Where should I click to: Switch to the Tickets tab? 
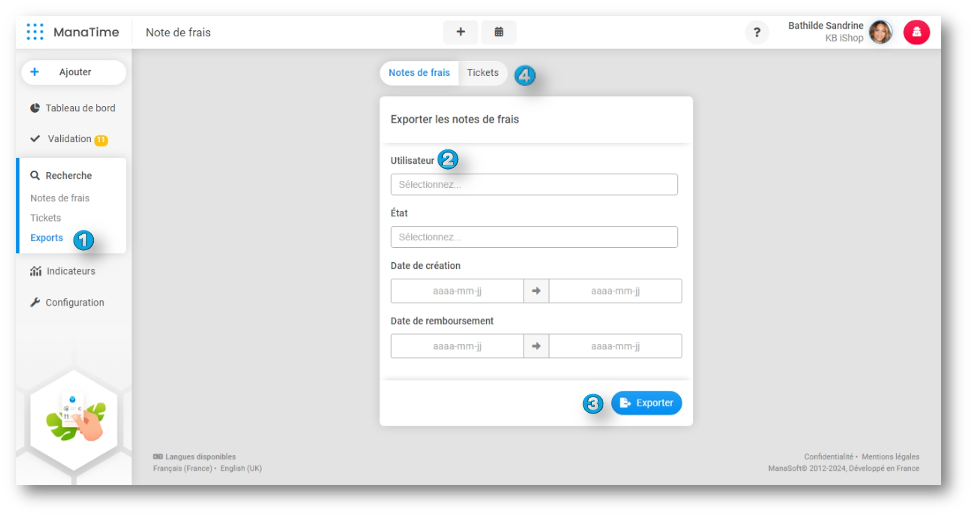pos(483,73)
